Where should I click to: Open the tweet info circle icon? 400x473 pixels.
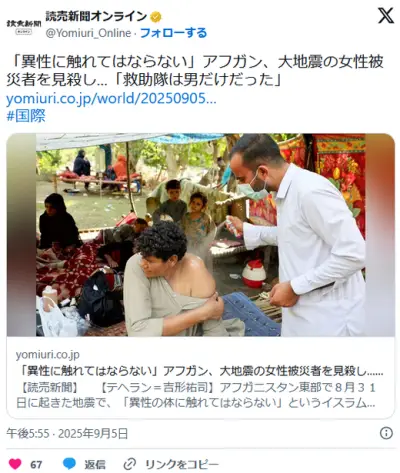[386, 433]
